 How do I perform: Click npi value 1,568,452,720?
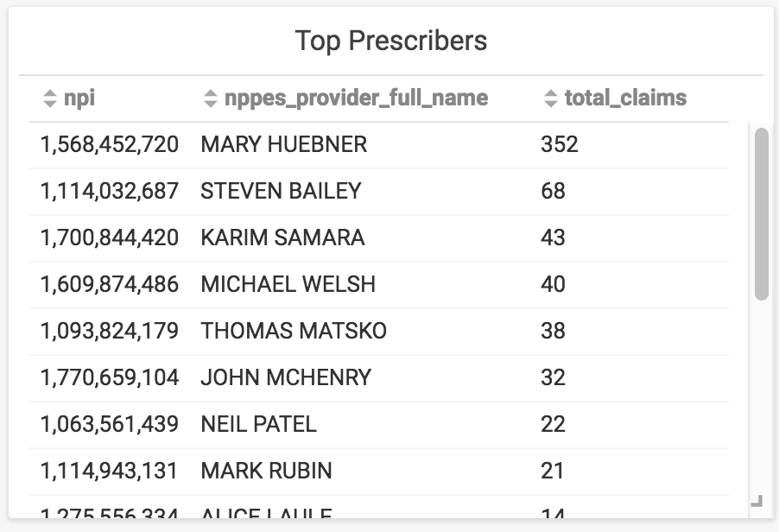(x=110, y=144)
